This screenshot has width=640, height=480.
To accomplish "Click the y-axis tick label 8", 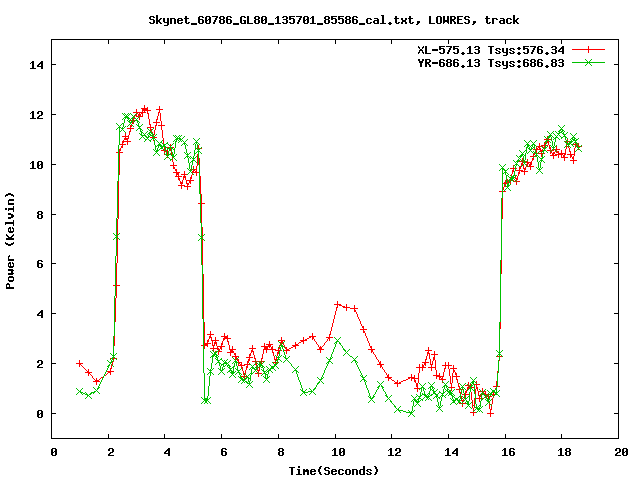I will point(40,215).
